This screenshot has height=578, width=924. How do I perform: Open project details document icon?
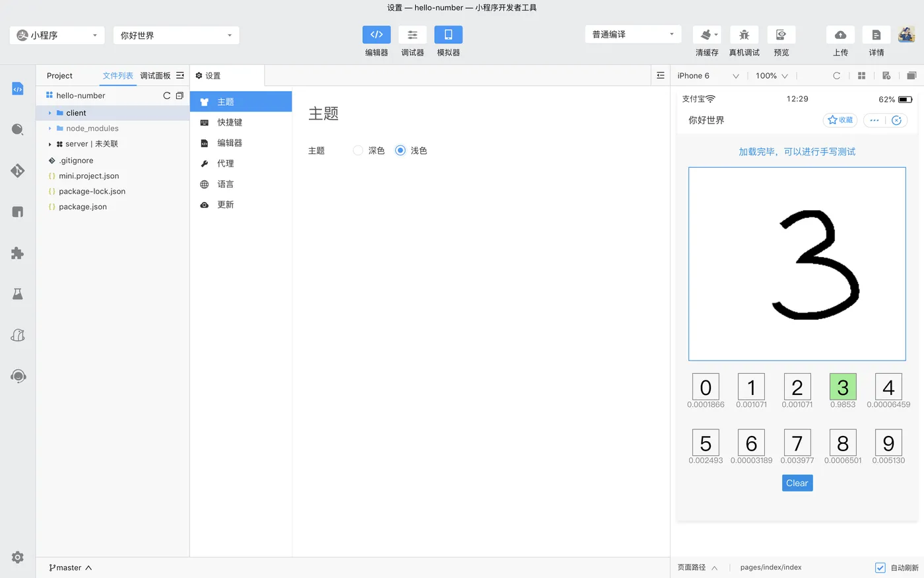(x=876, y=35)
